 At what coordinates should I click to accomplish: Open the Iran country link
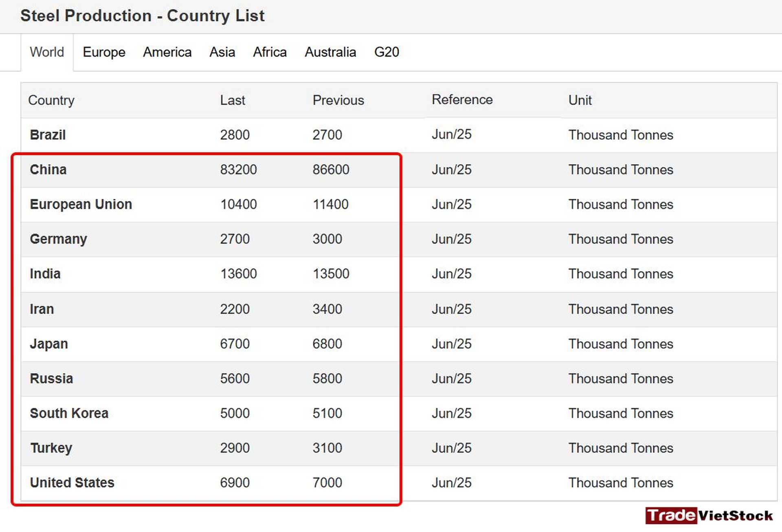coord(42,309)
